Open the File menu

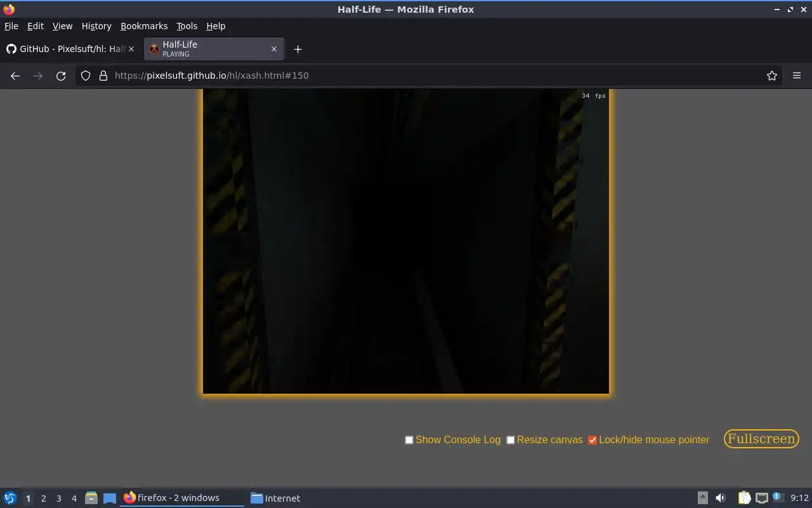[11, 26]
